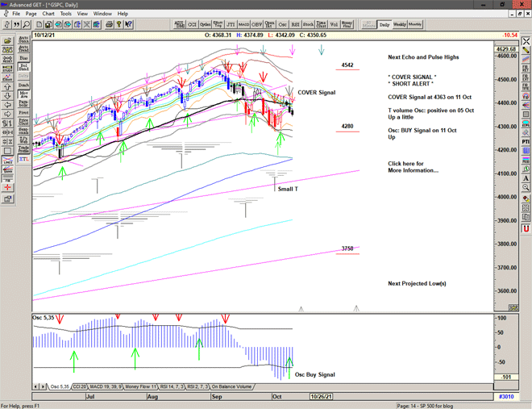Viewport: 532px width, 409px height.
Task: Click the CCI indicator button in toolbar
Action: pyautogui.click(x=193, y=25)
